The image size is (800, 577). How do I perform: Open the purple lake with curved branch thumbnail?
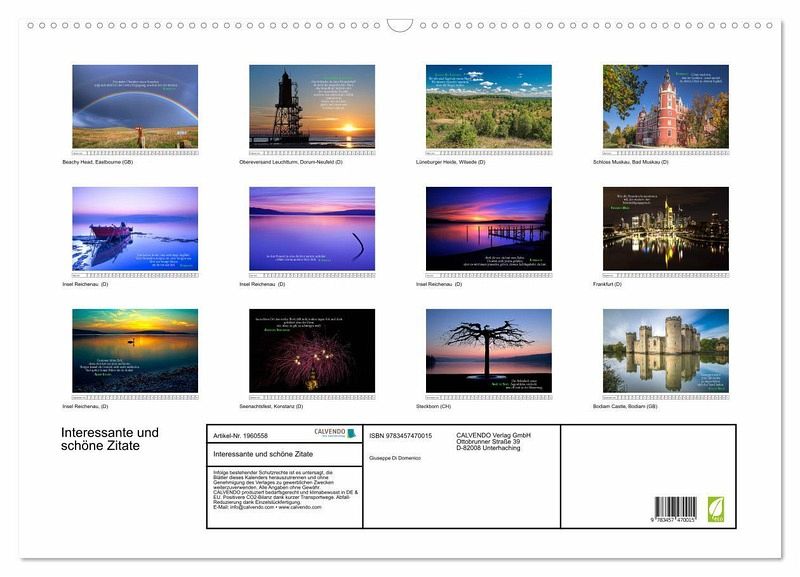312,229
